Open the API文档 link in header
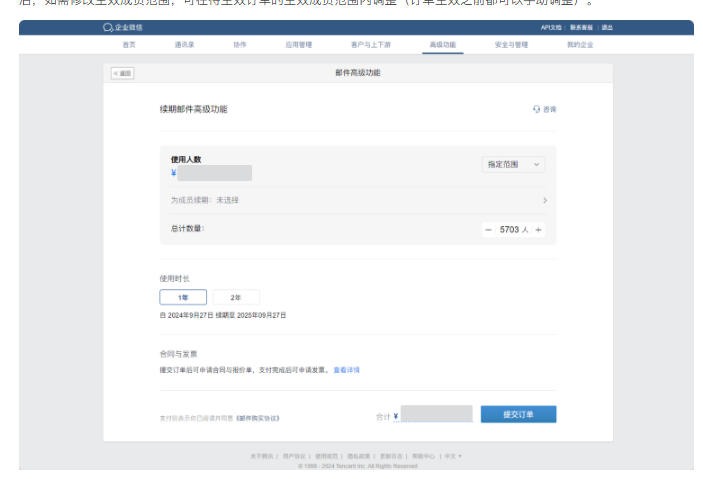Image resolution: width=703 pixels, height=479 pixels. click(x=551, y=28)
